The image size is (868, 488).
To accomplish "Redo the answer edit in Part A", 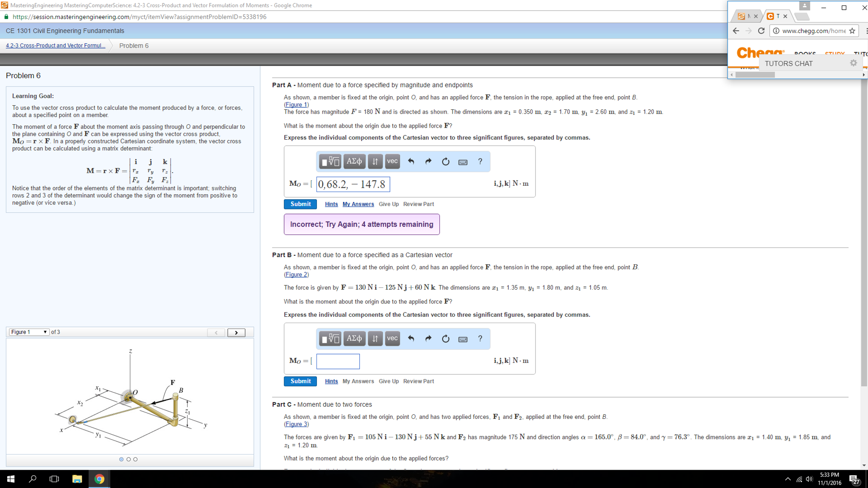I will point(428,161).
